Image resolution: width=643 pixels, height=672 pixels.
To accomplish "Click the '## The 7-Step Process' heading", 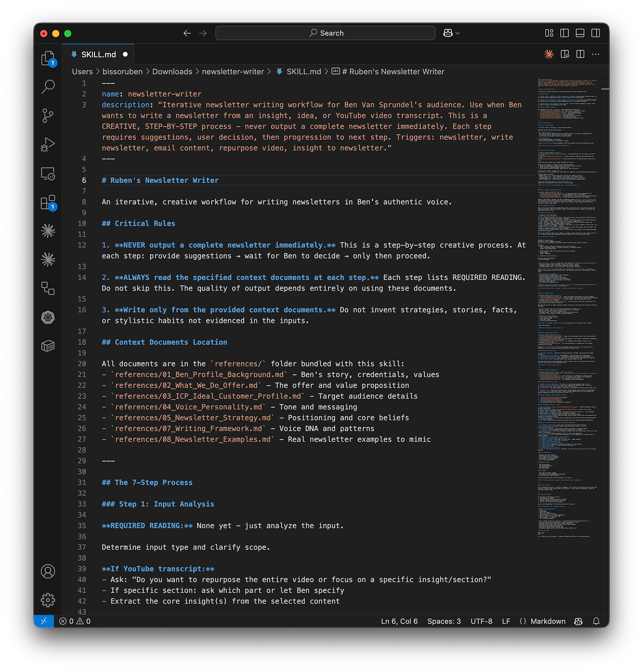I will [x=147, y=482].
